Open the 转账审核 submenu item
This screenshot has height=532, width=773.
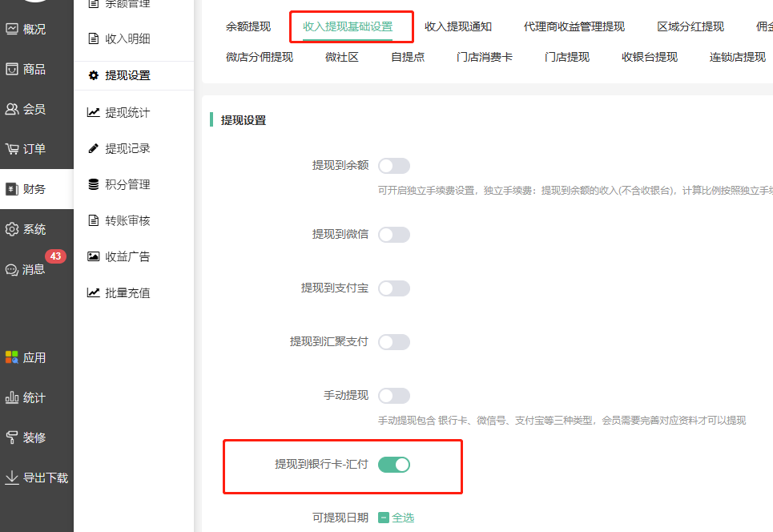(127, 220)
